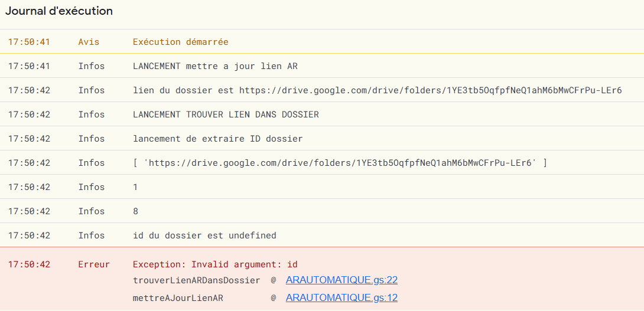Viewport: 644px width, 311px height.
Task: Click "lancement de extraire ID dossier" message
Action: [217, 139]
